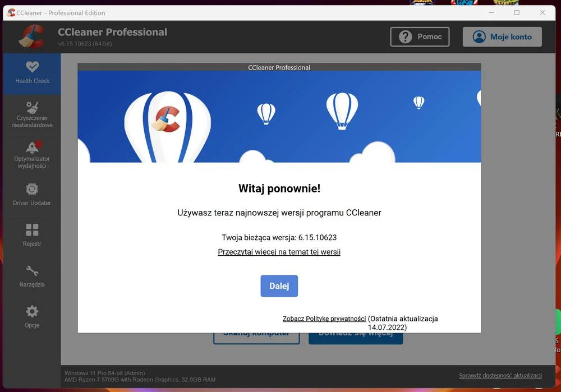Minimize the CCleaner window

pos(491,12)
